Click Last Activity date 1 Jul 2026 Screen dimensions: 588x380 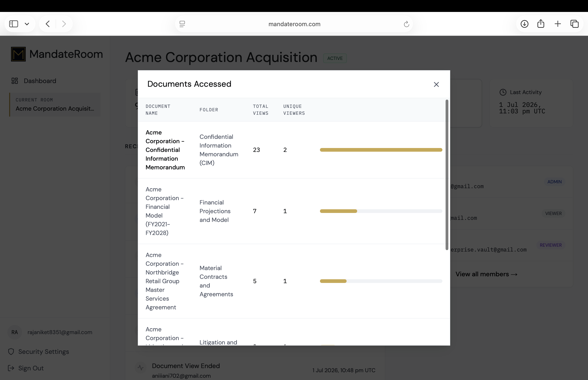tap(522, 108)
